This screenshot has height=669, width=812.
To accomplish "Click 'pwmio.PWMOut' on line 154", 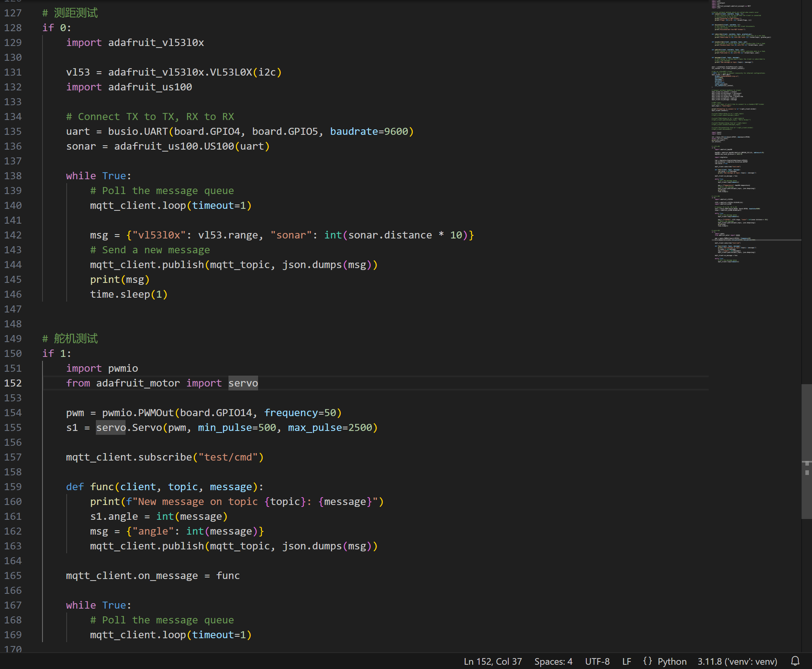I will coord(138,413).
